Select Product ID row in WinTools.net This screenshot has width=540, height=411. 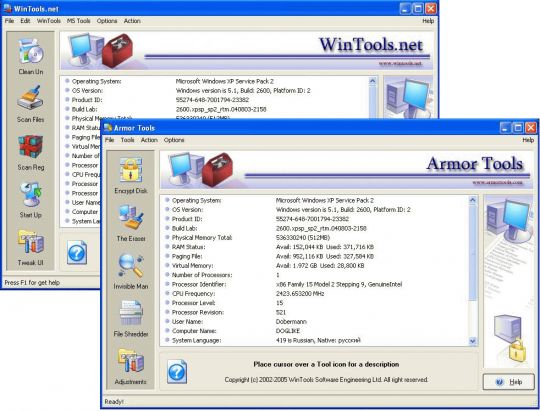pos(216,100)
